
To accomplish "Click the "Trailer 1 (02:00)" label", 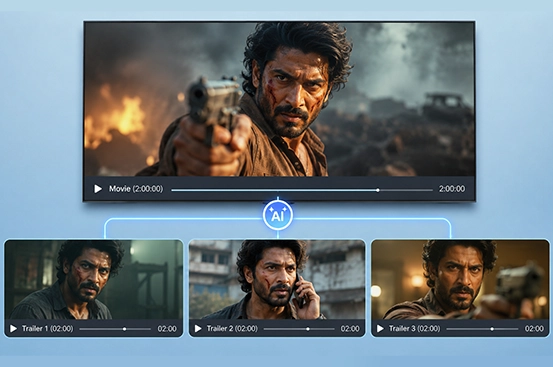I will [x=48, y=329].
